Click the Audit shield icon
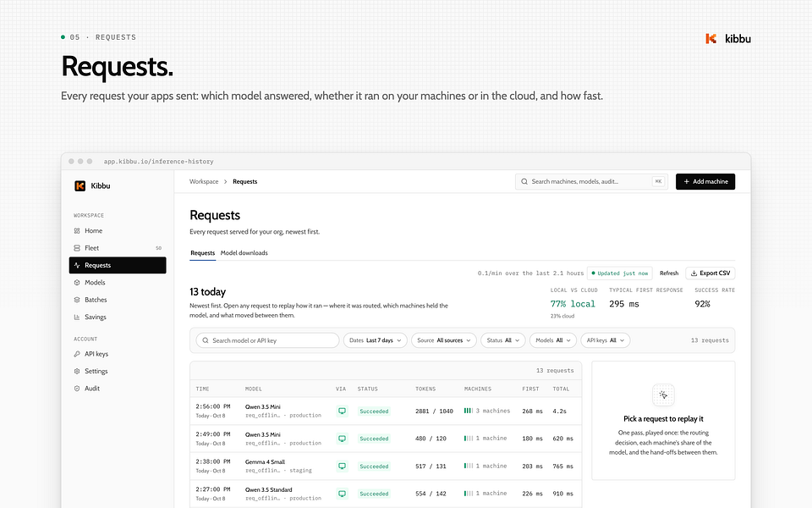Image resolution: width=812 pixels, height=508 pixels. [77, 389]
